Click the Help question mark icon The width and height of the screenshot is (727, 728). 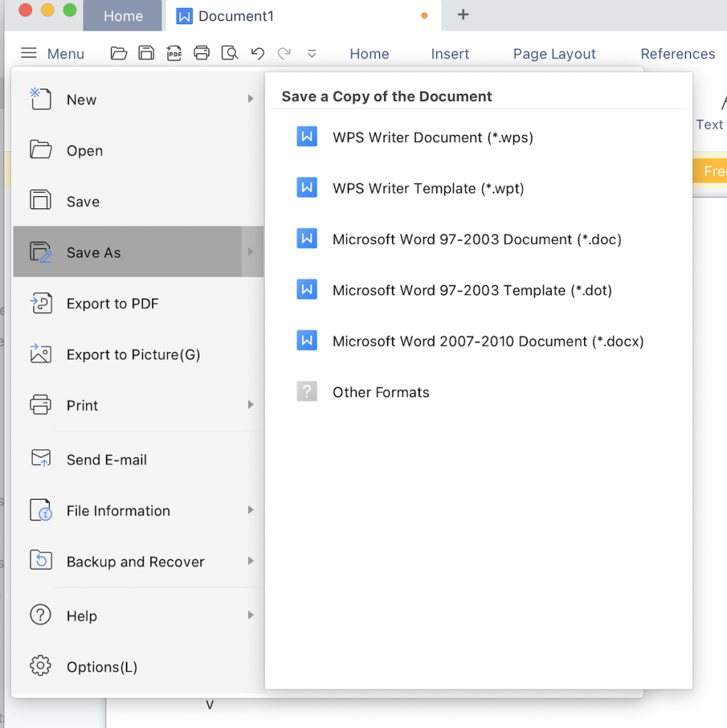(41, 615)
